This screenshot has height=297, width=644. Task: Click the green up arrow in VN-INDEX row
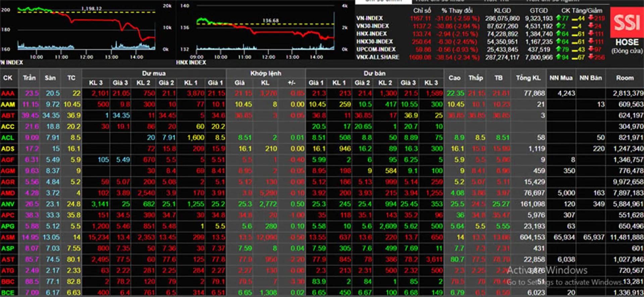click(558, 18)
